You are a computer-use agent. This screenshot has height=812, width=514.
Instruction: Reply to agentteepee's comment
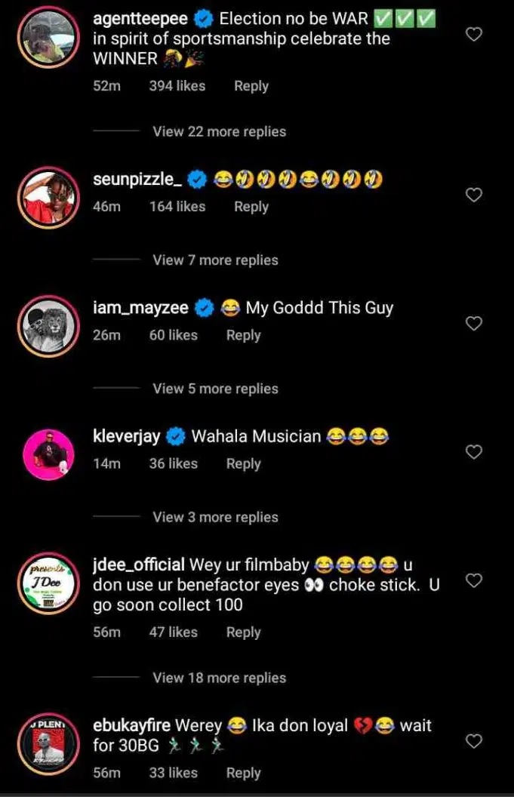pyautogui.click(x=251, y=86)
